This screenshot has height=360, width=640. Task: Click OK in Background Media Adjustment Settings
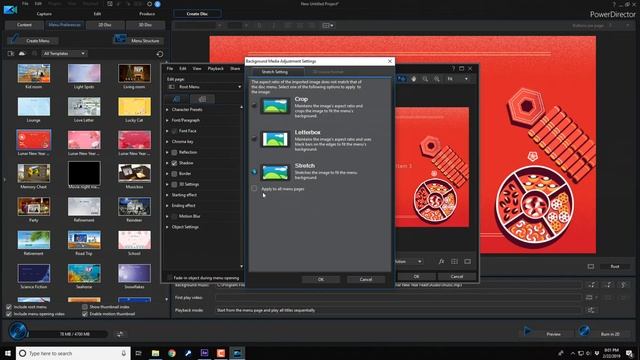click(321, 279)
